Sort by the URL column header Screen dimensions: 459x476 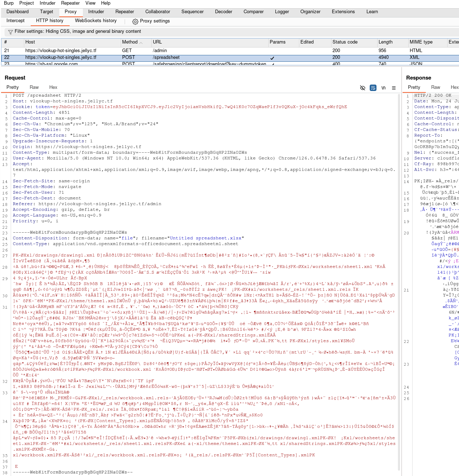(x=209, y=42)
